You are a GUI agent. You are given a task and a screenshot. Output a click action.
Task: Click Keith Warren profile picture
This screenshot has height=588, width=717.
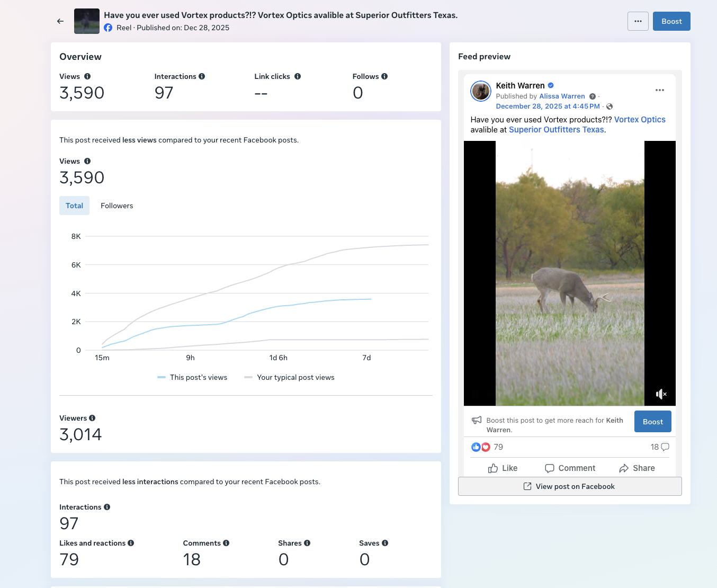(x=481, y=91)
